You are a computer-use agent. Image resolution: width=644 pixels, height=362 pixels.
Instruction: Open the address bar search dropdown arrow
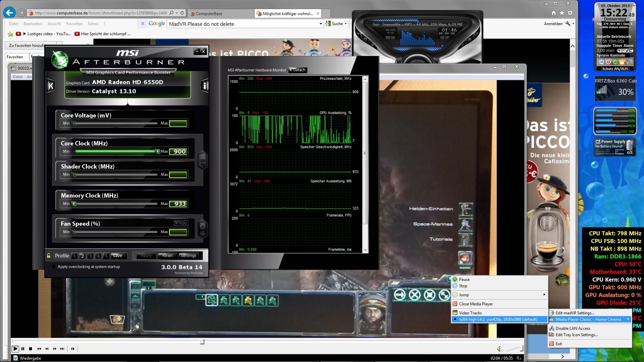[177, 13]
